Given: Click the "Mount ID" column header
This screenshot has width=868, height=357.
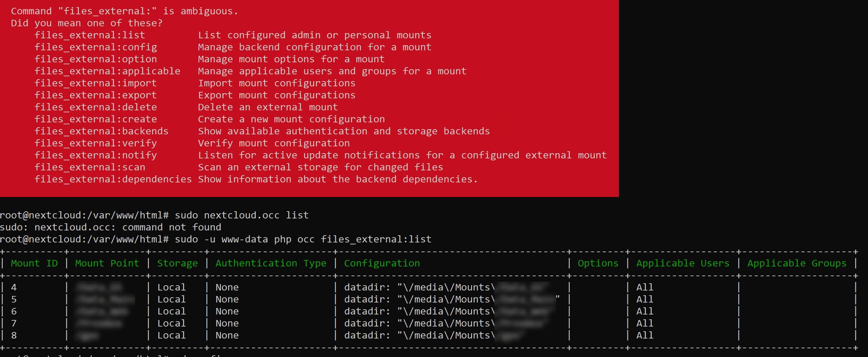Looking at the screenshot, I should pos(34,263).
